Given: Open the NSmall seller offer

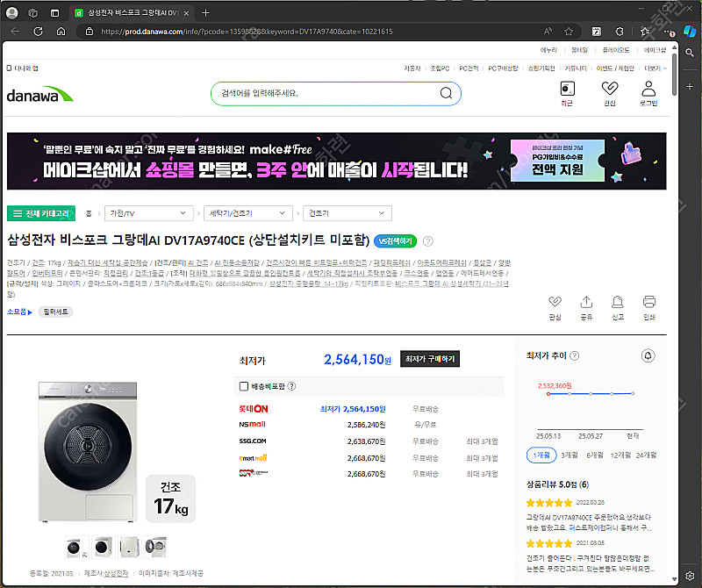Looking at the screenshot, I should point(252,424).
